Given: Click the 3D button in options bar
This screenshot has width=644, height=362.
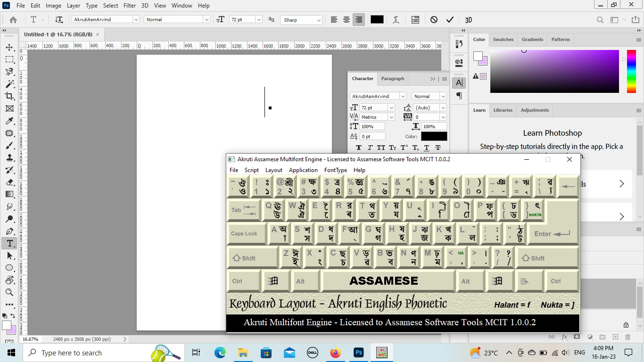Looking at the screenshot, I should [x=468, y=20].
